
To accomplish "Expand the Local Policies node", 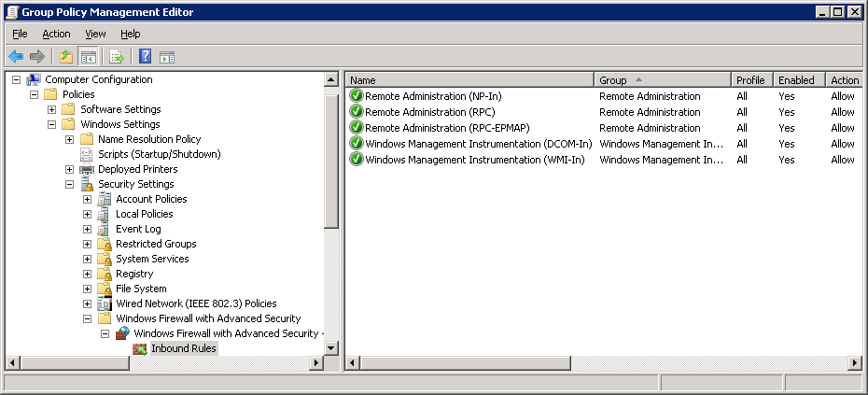I will click(87, 215).
